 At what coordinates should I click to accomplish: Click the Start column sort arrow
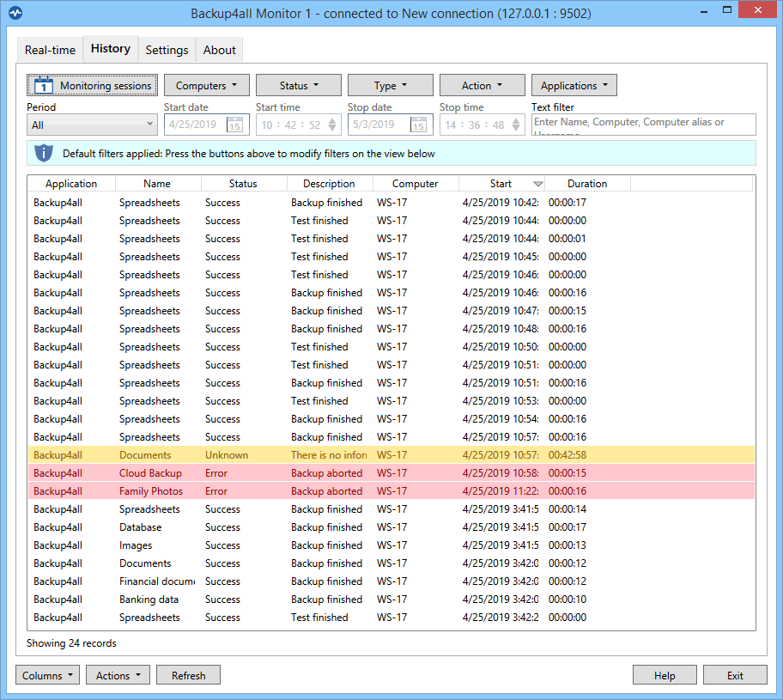537,184
